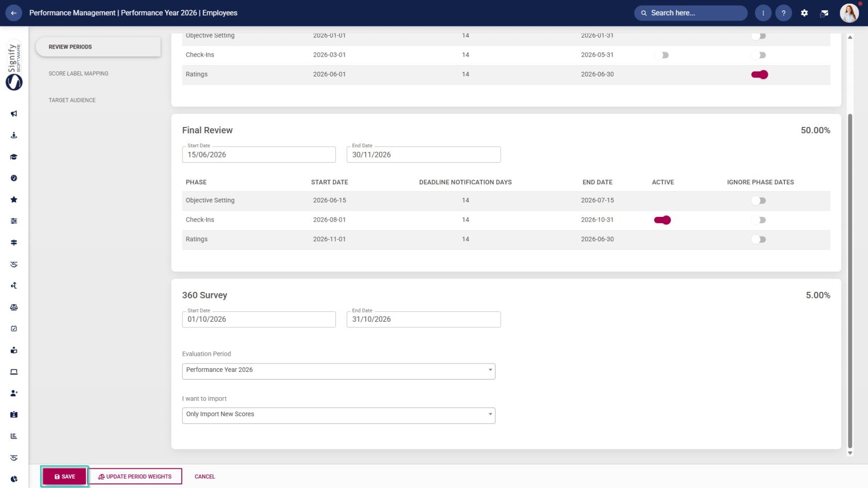Toggle Ignore Phase Dates for Objective Setting 2026-06-15
This screenshot has width=868, height=488.
759,200
